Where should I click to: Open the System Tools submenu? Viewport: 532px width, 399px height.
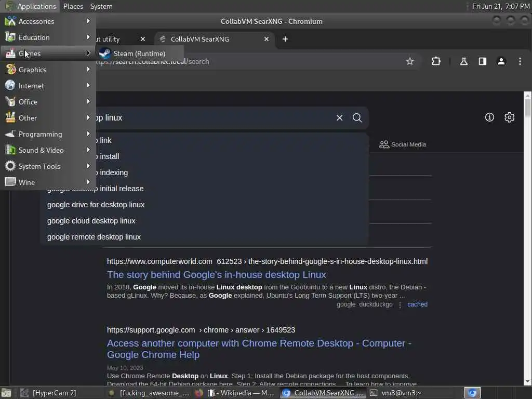pyautogui.click(x=48, y=166)
